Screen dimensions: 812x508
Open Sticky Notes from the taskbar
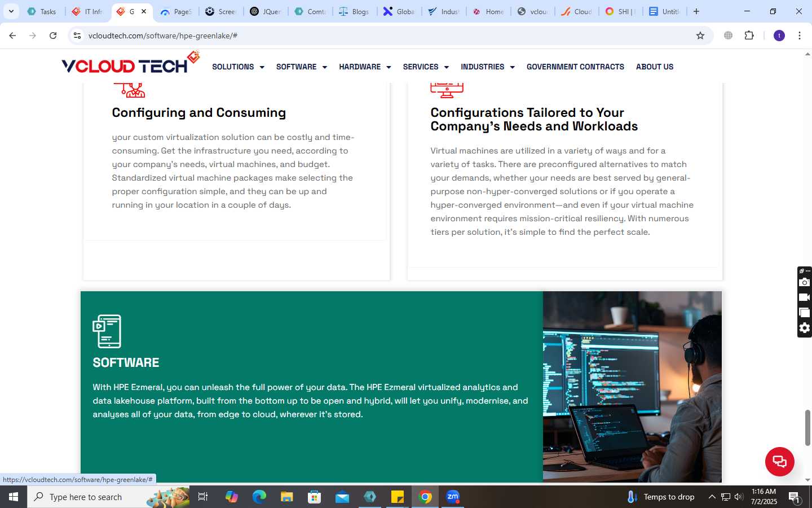(398, 497)
